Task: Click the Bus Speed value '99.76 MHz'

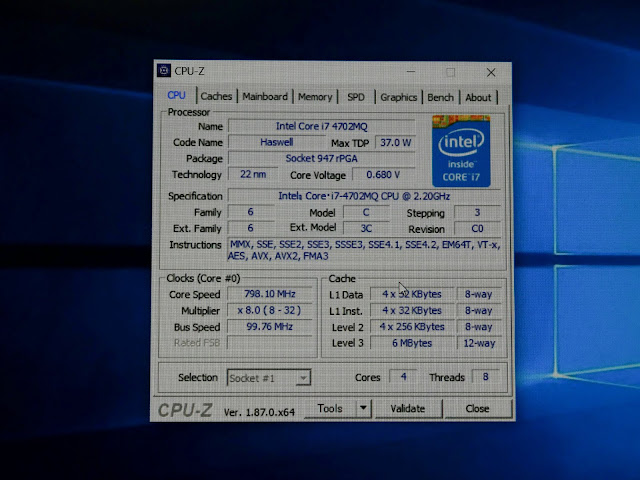Action: 270,327
